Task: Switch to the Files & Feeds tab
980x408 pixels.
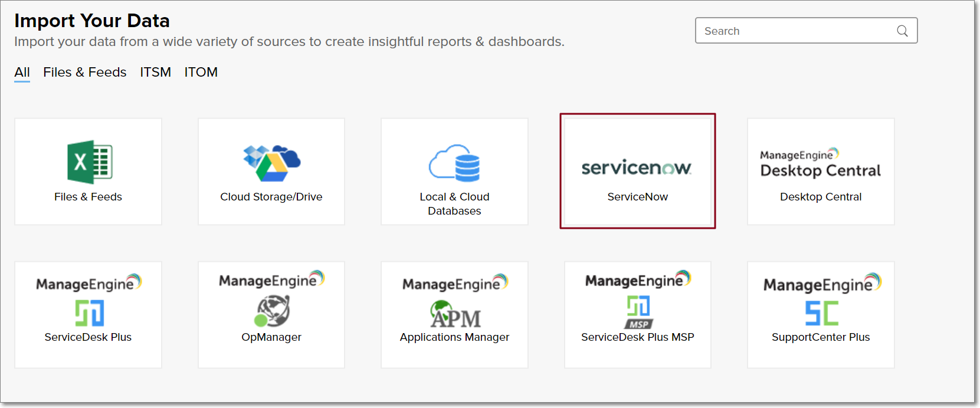Action: (85, 72)
